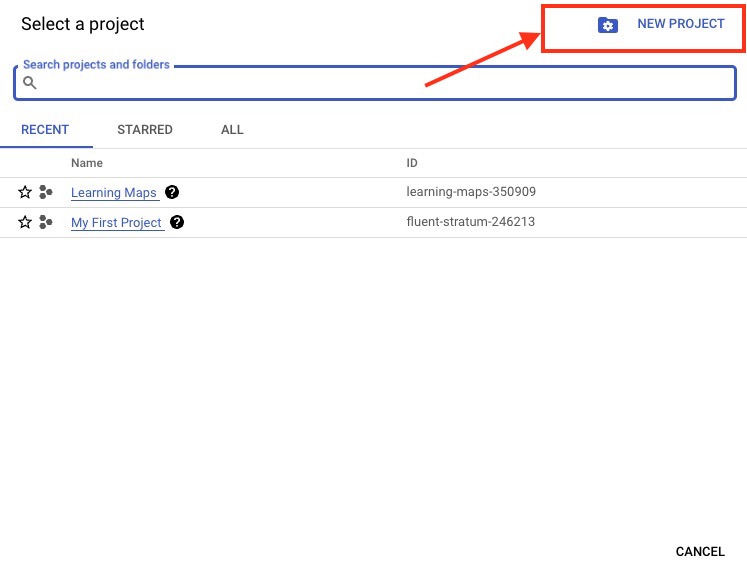Click the ID column header
Screen dimensions: 747x582
click(x=412, y=163)
